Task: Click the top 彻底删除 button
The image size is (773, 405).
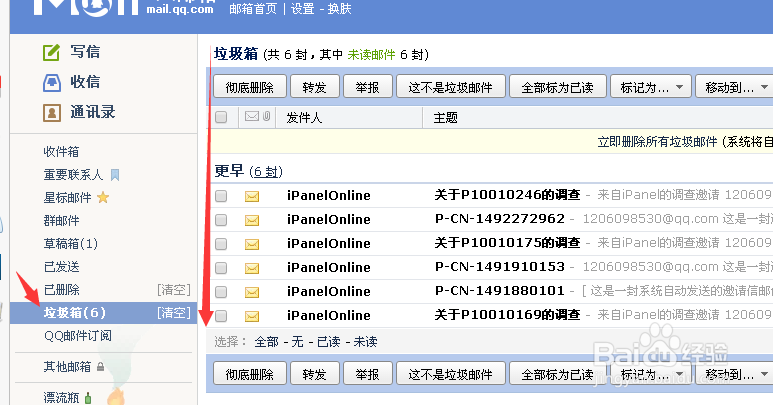Action: [250, 87]
